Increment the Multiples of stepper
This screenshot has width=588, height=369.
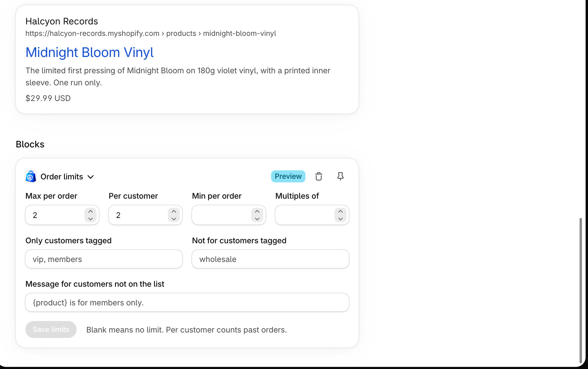(340, 211)
